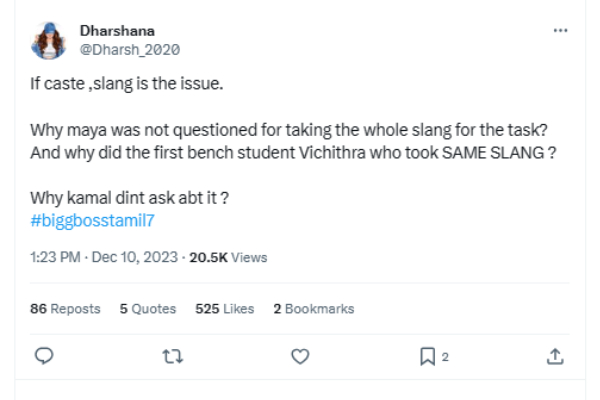Bookmark this tweet using the bookmark icon
The width and height of the screenshot is (600, 400).
pyautogui.click(x=427, y=356)
